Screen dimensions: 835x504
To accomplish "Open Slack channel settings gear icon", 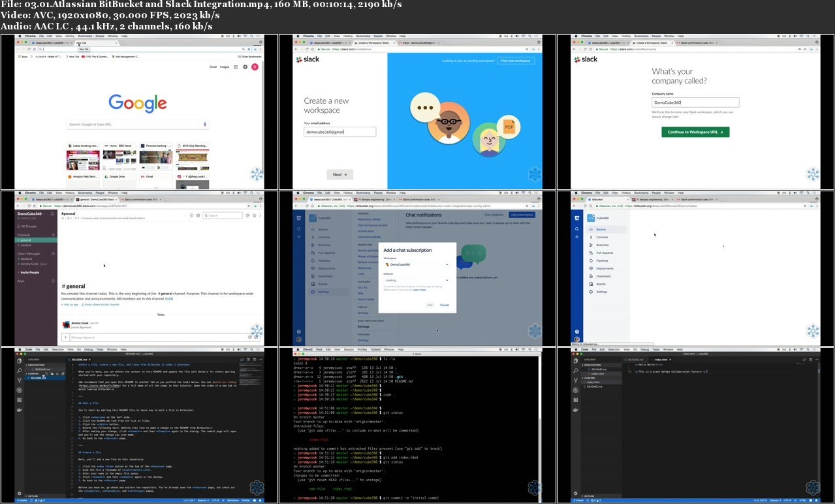I will [198, 215].
